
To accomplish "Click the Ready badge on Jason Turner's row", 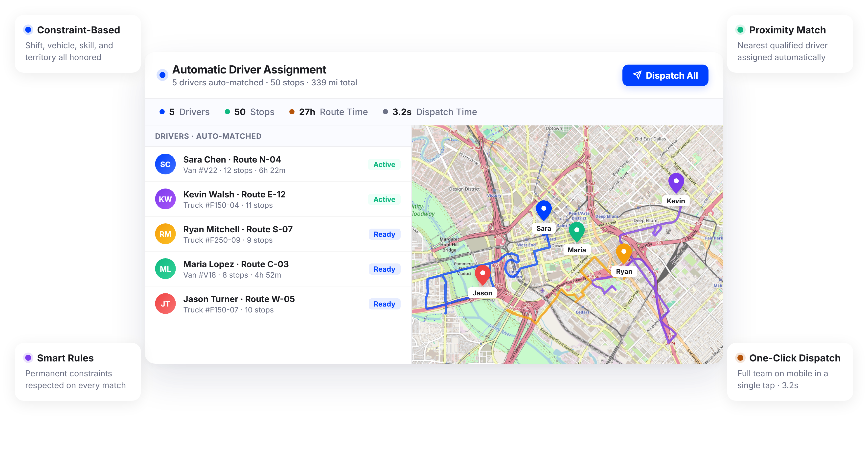I will click(x=384, y=304).
